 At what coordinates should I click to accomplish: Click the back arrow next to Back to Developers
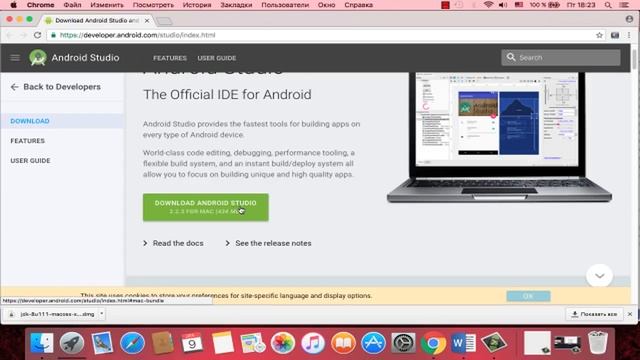click(x=14, y=87)
